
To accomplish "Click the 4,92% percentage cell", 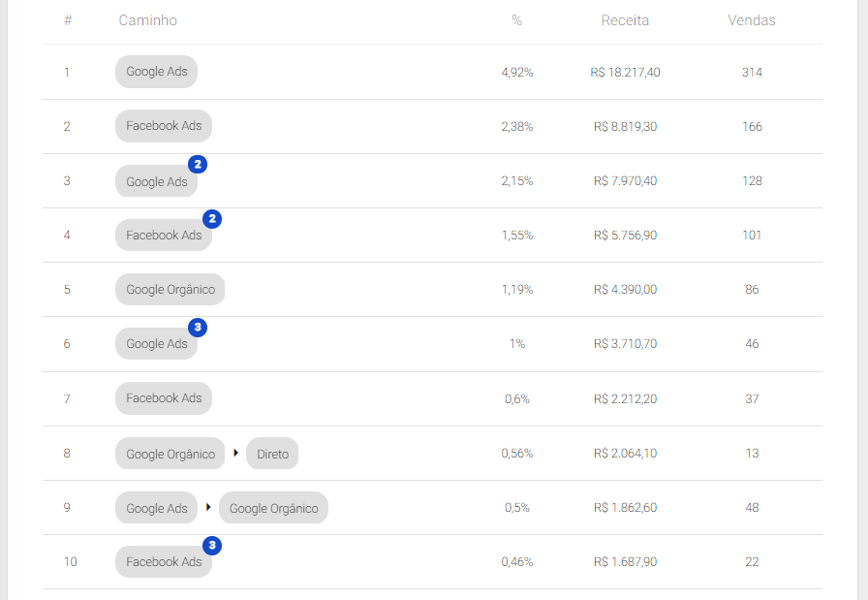I will (x=517, y=72).
